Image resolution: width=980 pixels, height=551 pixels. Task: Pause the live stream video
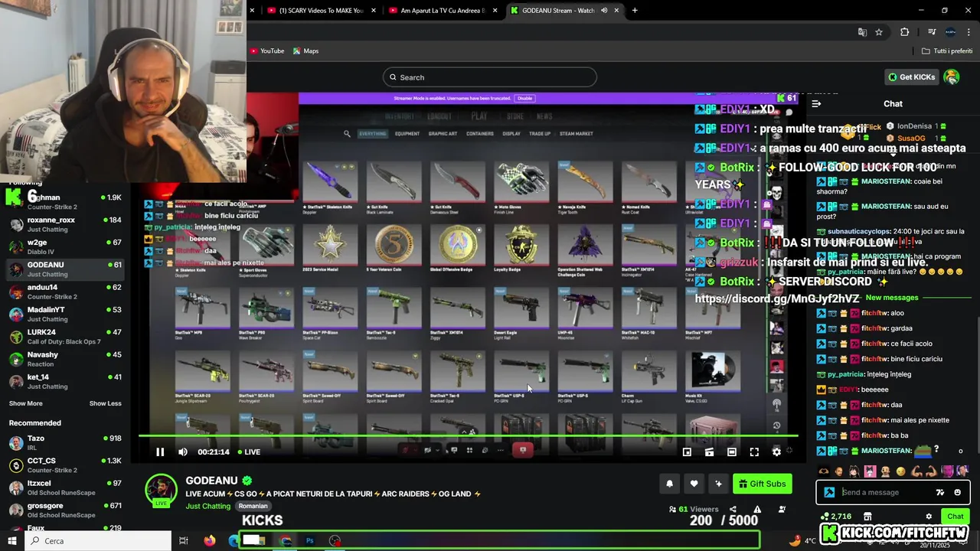click(160, 452)
